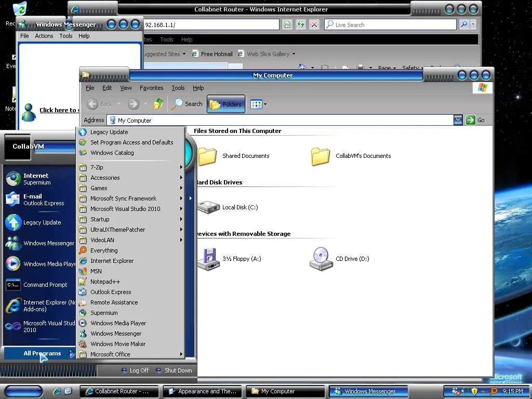
Task: Click the Up folder icon in My Computer
Action: (158, 104)
